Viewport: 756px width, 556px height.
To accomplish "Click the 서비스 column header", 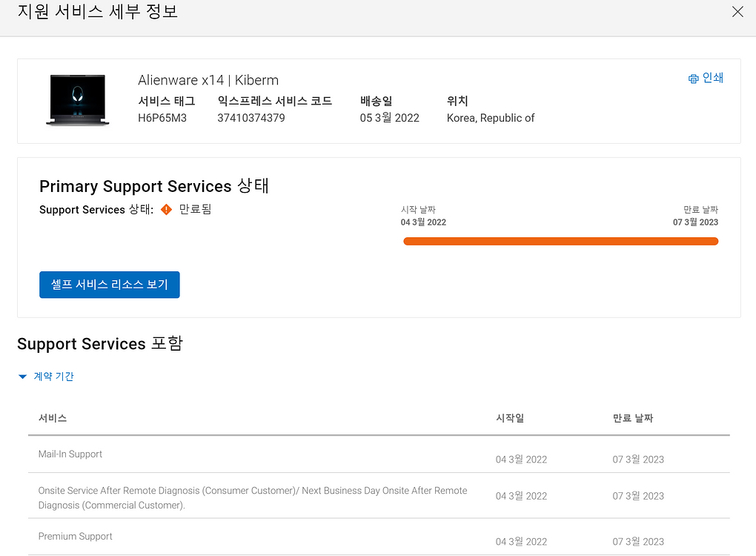I will pos(53,418).
